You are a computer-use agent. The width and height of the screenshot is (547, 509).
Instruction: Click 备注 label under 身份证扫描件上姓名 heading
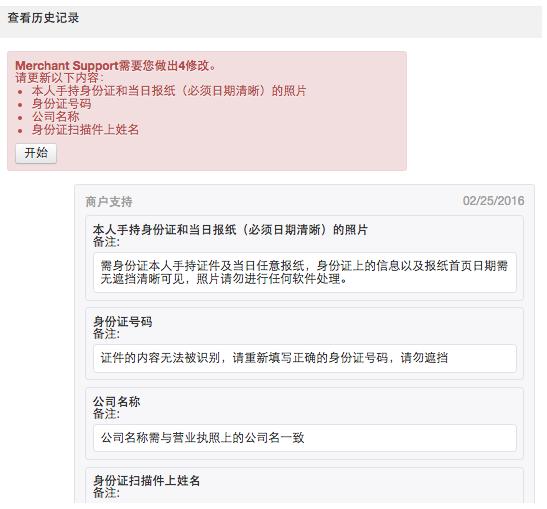coord(106,493)
